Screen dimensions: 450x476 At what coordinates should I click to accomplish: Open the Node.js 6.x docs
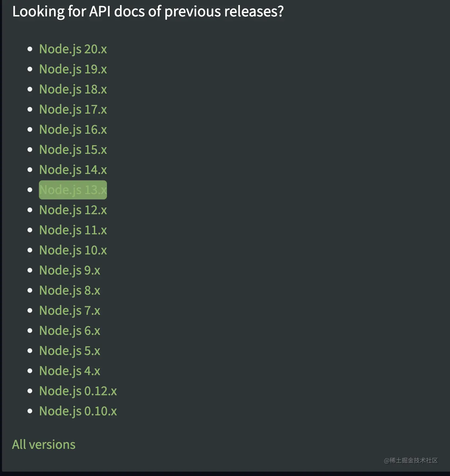(69, 331)
